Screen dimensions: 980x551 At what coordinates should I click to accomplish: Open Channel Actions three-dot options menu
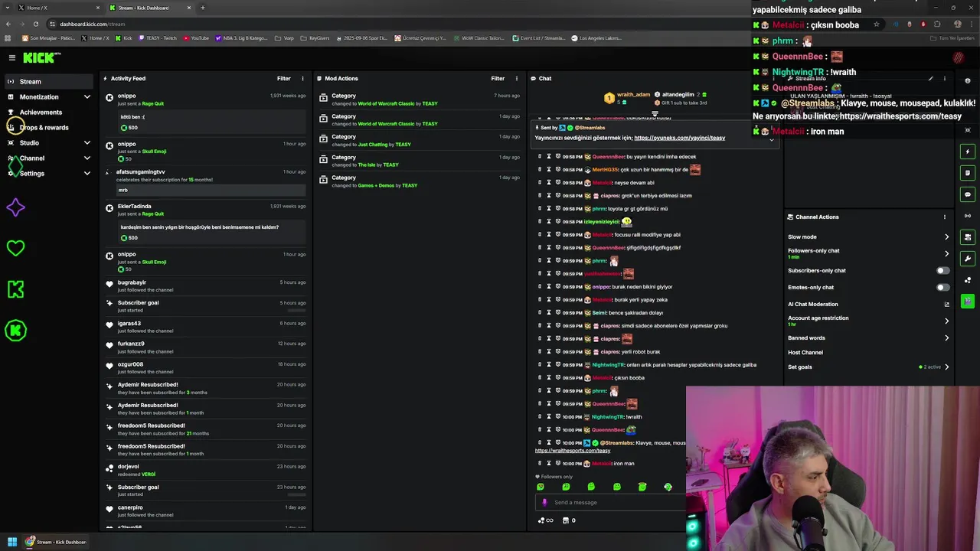click(945, 217)
